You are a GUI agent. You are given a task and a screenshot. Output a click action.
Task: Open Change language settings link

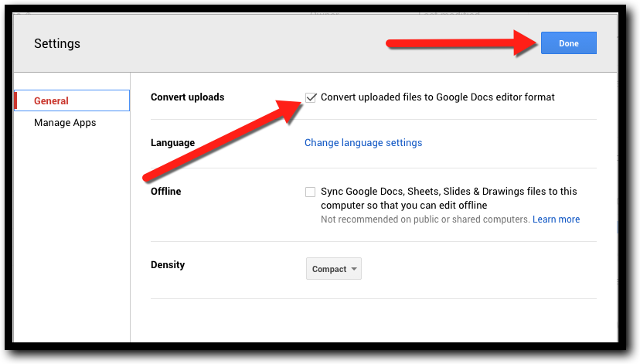[x=363, y=142]
